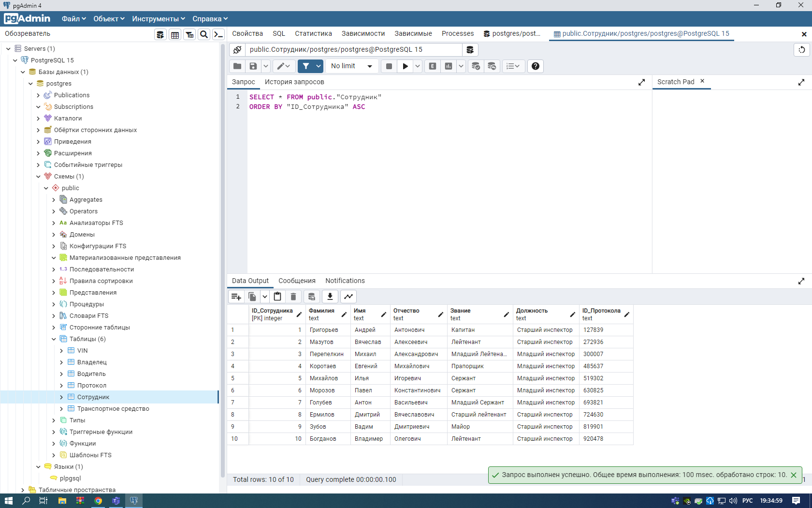Screen dimensions: 812x508
Task: Click the 920478 ID_Протокола cell
Action: click(606, 439)
